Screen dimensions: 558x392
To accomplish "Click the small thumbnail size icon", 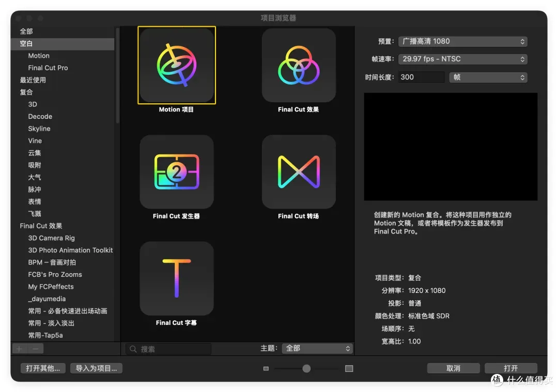I will coord(266,369).
